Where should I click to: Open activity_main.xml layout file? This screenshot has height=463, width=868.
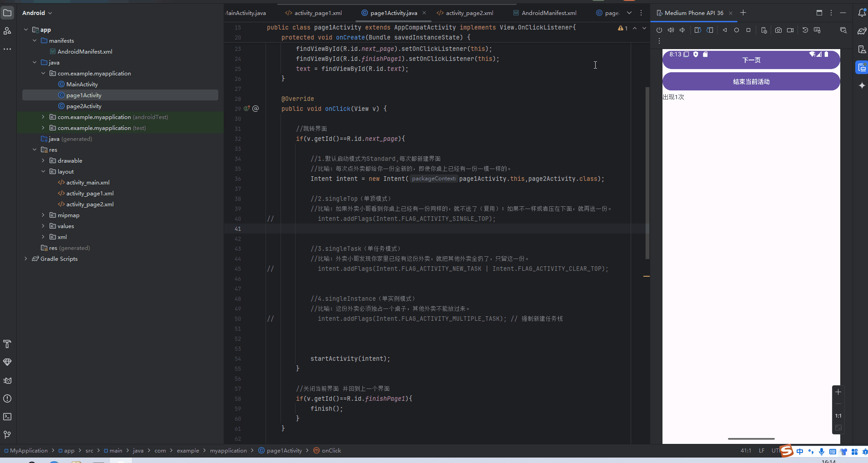click(x=88, y=182)
